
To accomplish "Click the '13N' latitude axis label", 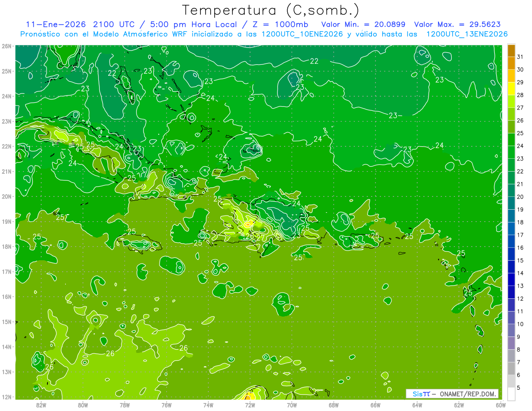I will [x=7, y=372].
